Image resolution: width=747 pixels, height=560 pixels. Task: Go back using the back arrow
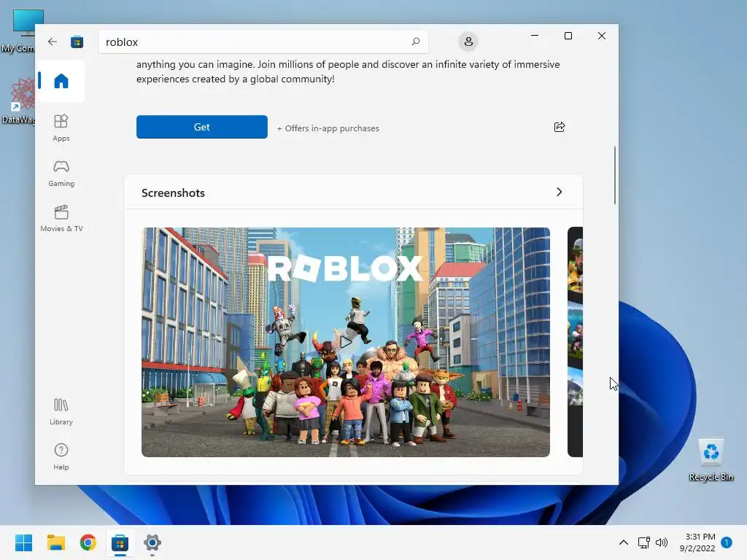pyautogui.click(x=53, y=42)
